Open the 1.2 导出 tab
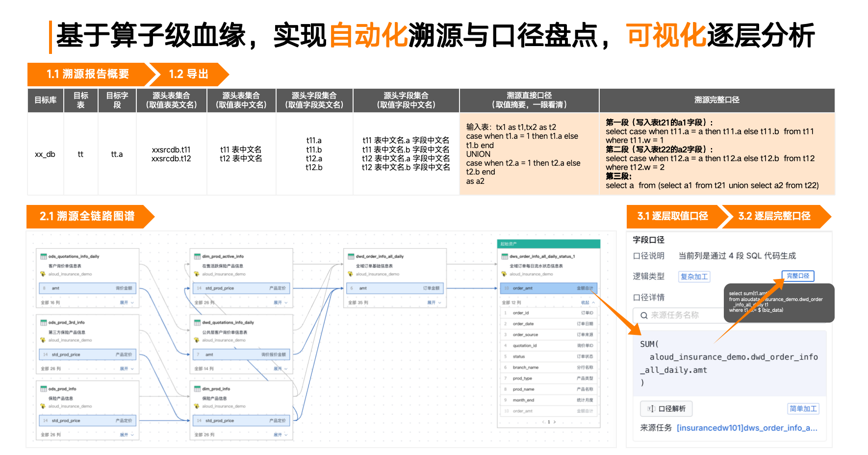This screenshot has width=868, height=455. point(188,75)
